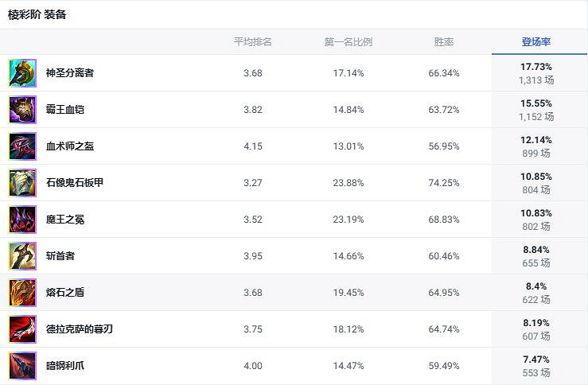Click the 熔石之盾 item icon
Viewport: 588px width, 385px height.
(22, 293)
